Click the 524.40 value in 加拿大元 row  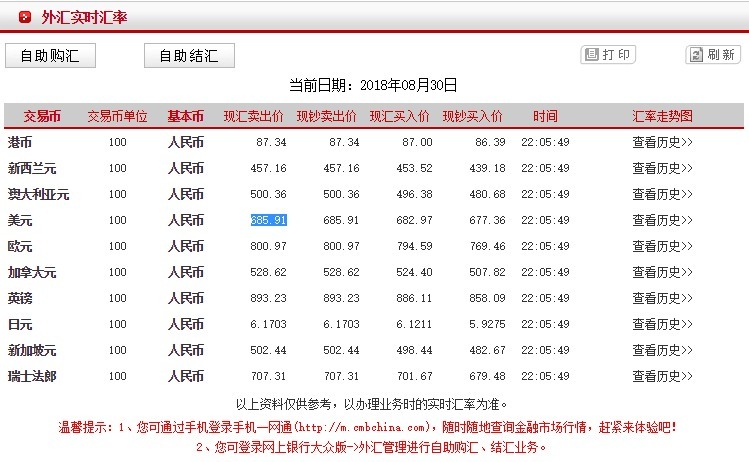tap(414, 272)
